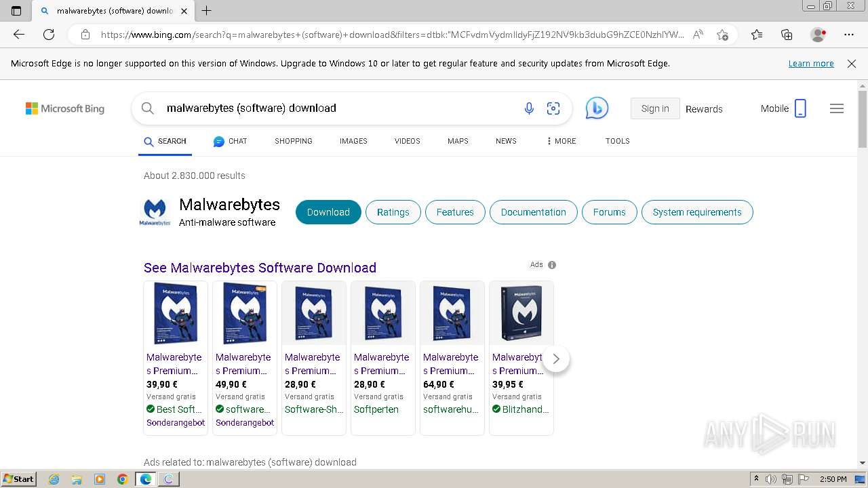Open Favorites list

(x=757, y=34)
